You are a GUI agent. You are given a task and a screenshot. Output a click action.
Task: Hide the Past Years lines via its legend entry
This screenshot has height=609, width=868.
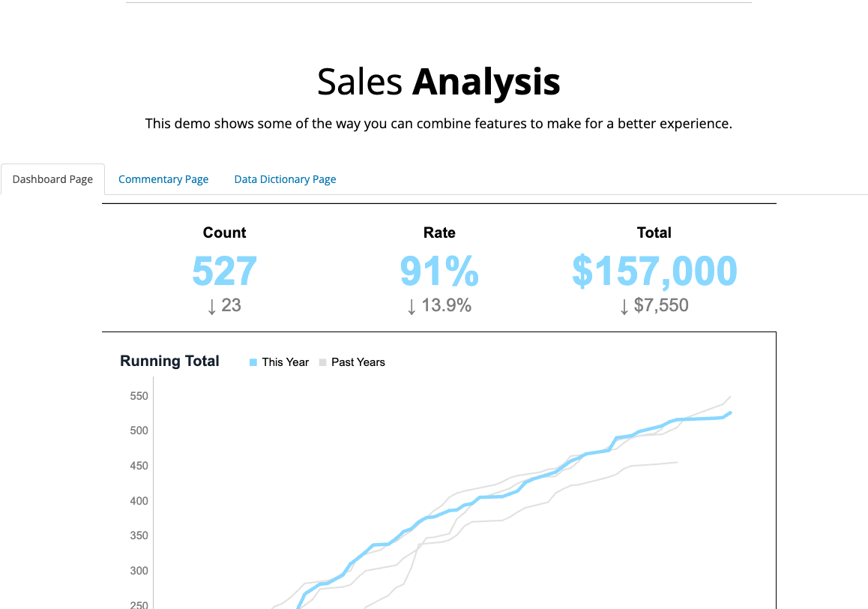pyautogui.click(x=352, y=361)
